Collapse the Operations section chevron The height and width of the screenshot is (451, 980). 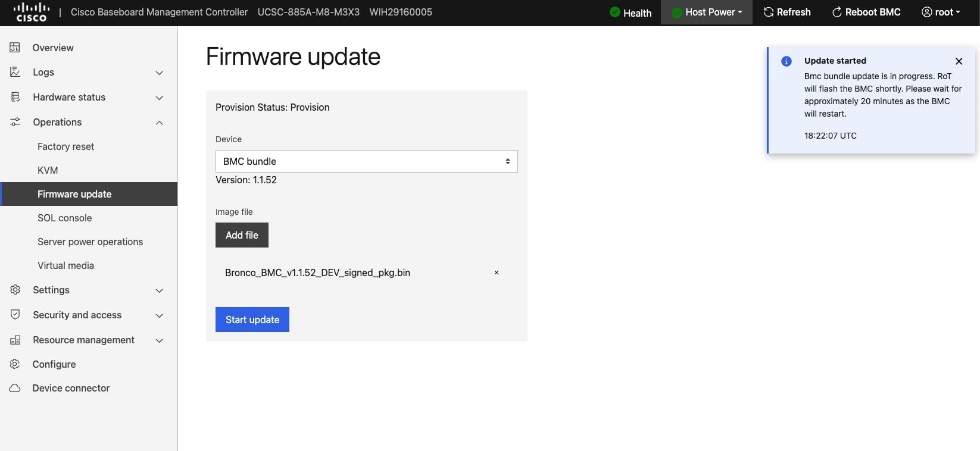click(x=159, y=123)
